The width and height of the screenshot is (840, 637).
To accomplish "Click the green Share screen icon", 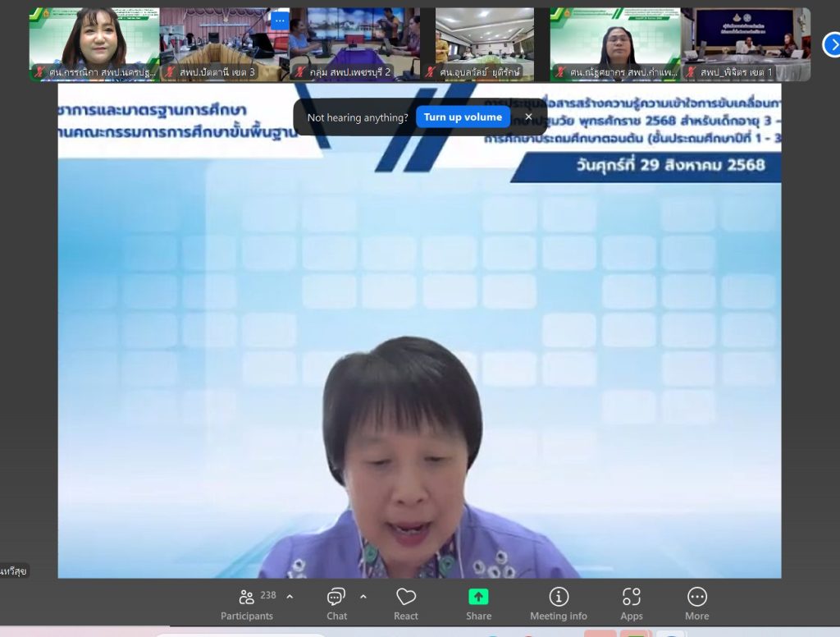I will pos(478,597).
